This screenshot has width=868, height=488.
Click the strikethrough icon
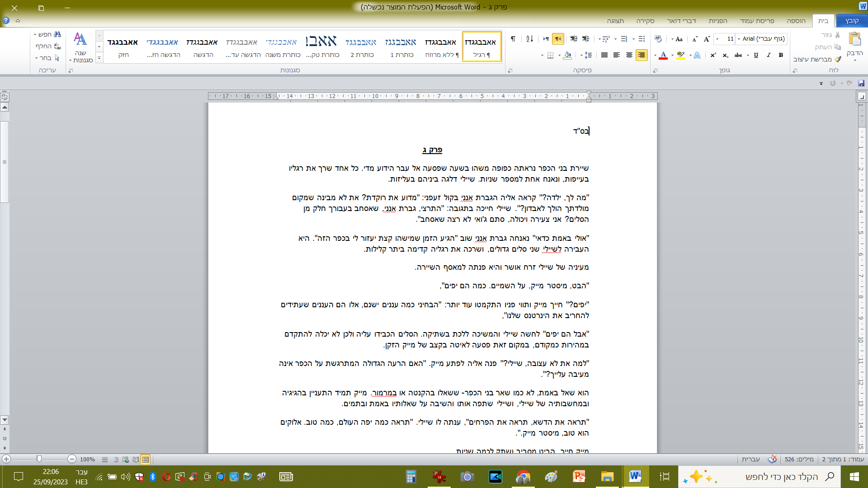(x=738, y=55)
